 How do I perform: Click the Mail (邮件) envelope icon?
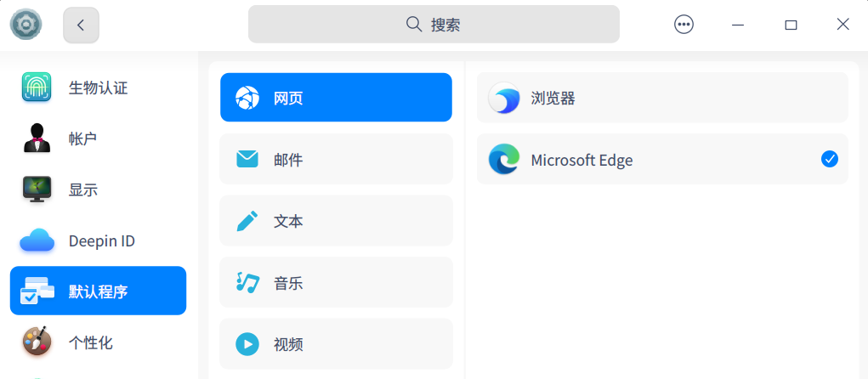[x=247, y=159]
